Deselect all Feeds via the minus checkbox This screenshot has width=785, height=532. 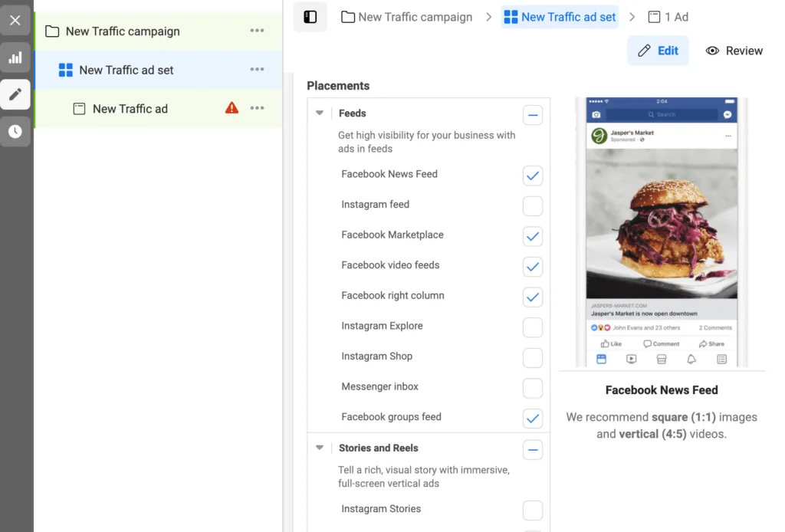coord(533,114)
